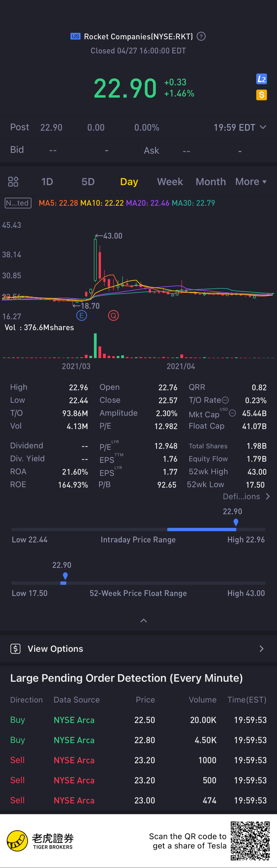The image size is (277, 868).
Task: Tap the 52-Week Price Float Range marker
Action: (x=65, y=576)
